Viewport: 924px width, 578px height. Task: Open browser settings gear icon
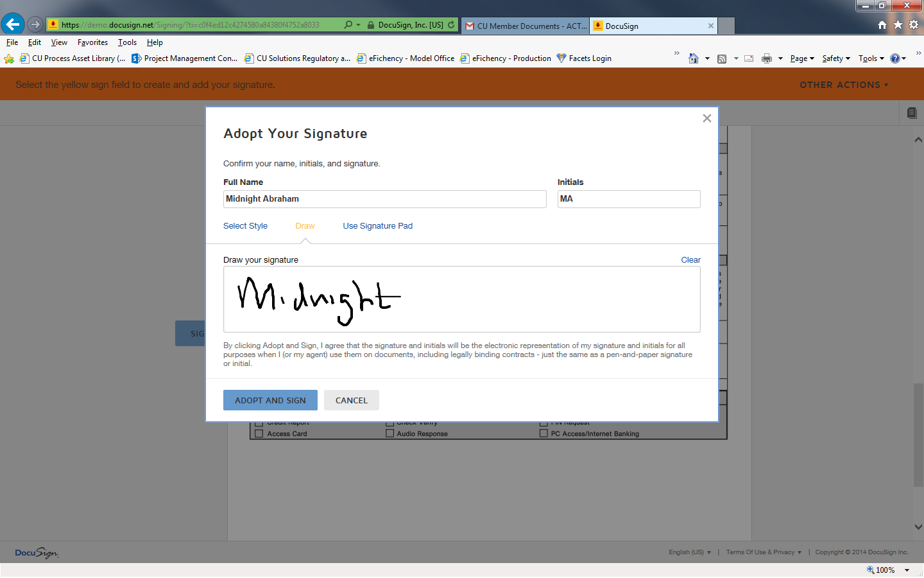click(x=914, y=24)
